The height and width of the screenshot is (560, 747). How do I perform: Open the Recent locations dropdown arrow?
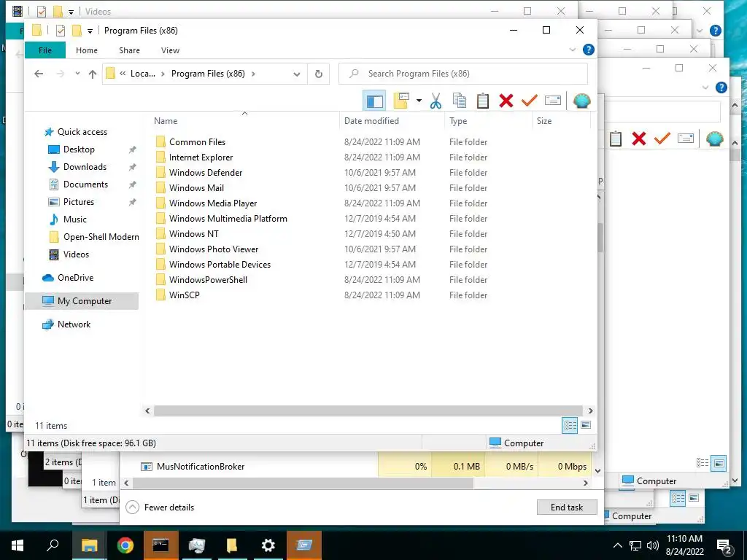tap(77, 74)
